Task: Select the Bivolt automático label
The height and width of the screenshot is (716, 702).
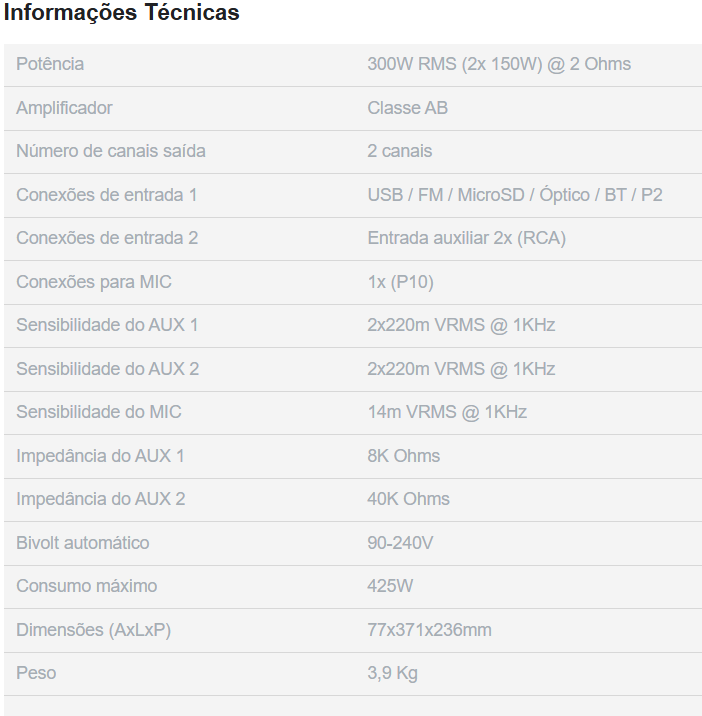Action: point(83,543)
